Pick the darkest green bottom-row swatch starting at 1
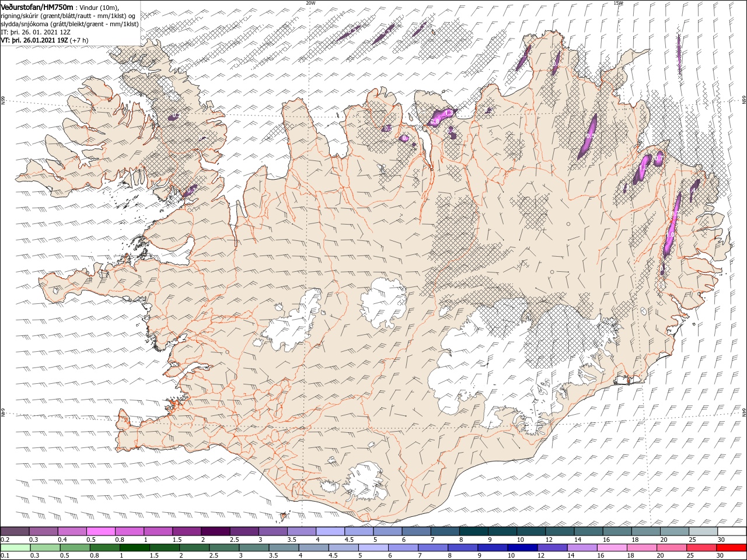The height and width of the screenshot is (560, 747). [x=134, y=548]
